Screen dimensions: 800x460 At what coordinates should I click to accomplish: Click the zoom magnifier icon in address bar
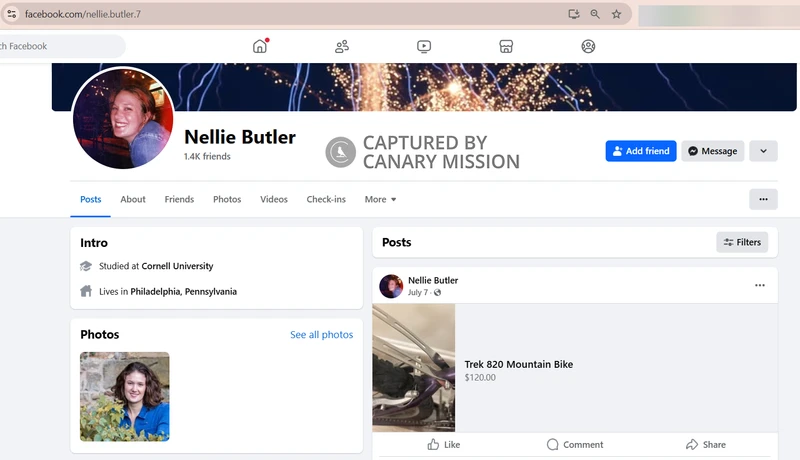coord(595,14)
